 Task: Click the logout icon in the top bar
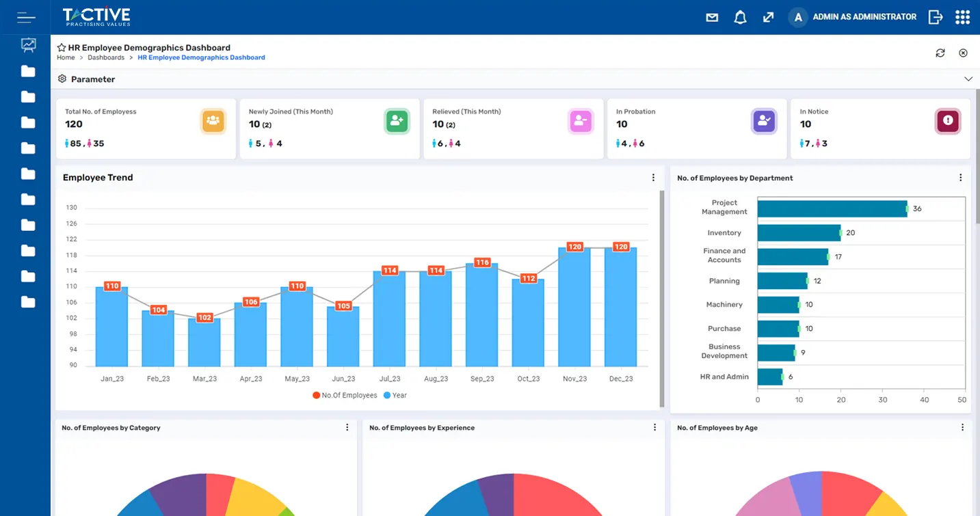point(936,16)
